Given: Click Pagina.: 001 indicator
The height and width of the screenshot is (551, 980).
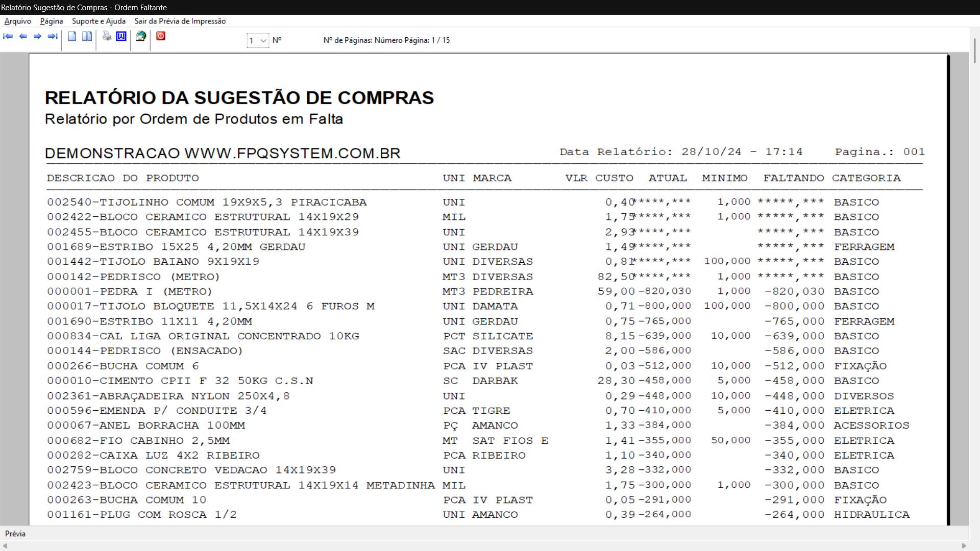Looking at the screenshot, I should [880, 152].
